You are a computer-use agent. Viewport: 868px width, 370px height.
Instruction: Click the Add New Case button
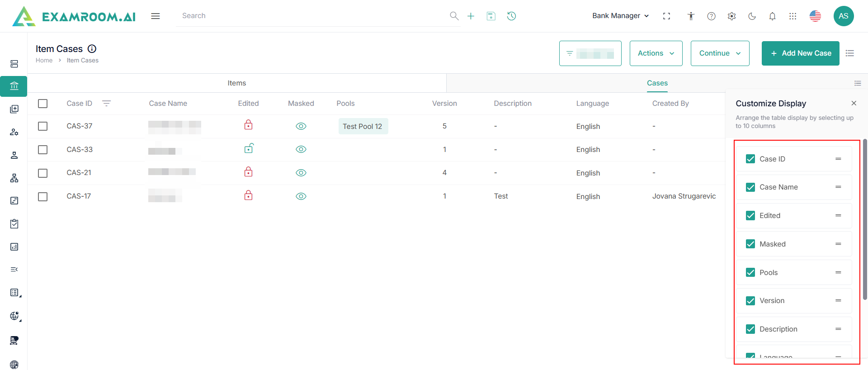click(800, 53)
